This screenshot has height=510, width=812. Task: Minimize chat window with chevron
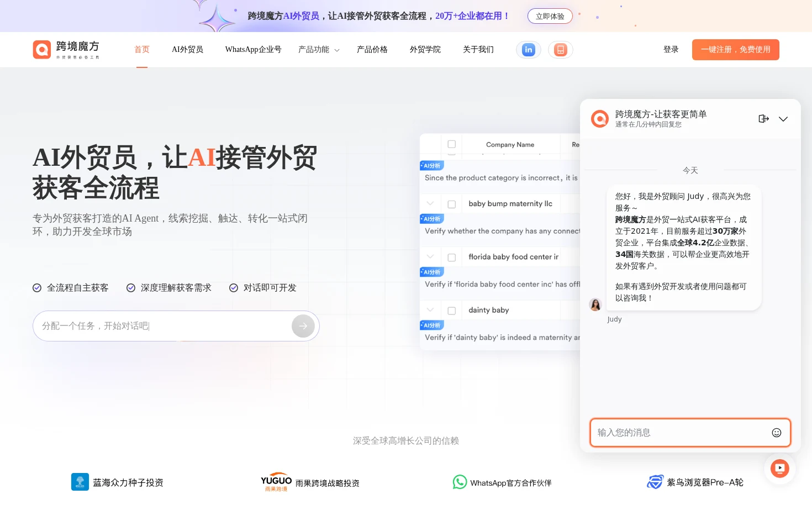(783, 119)
